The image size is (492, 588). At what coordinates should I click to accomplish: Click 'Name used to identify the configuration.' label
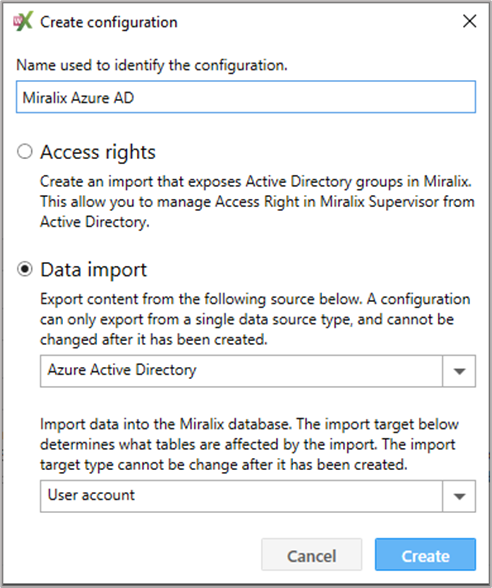coord(152,65)
